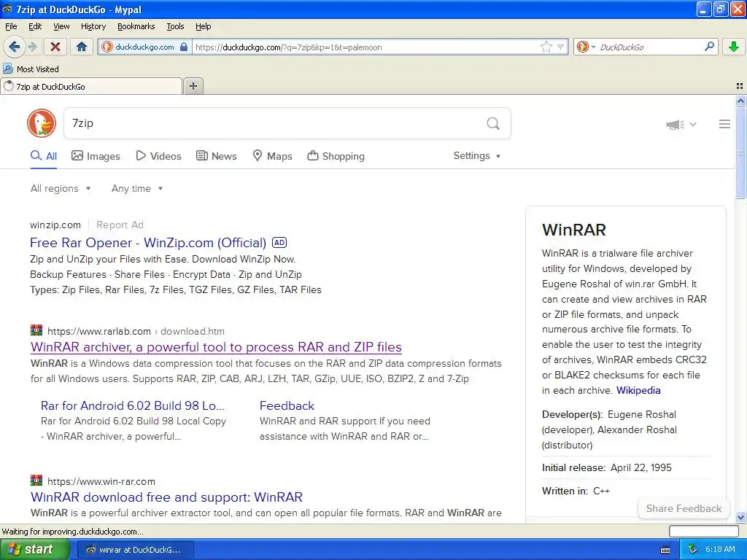This screenshot has width=747, height=560.
Task: Open the Windows start button
Action: pyautogui.click(x=34, y=549)
